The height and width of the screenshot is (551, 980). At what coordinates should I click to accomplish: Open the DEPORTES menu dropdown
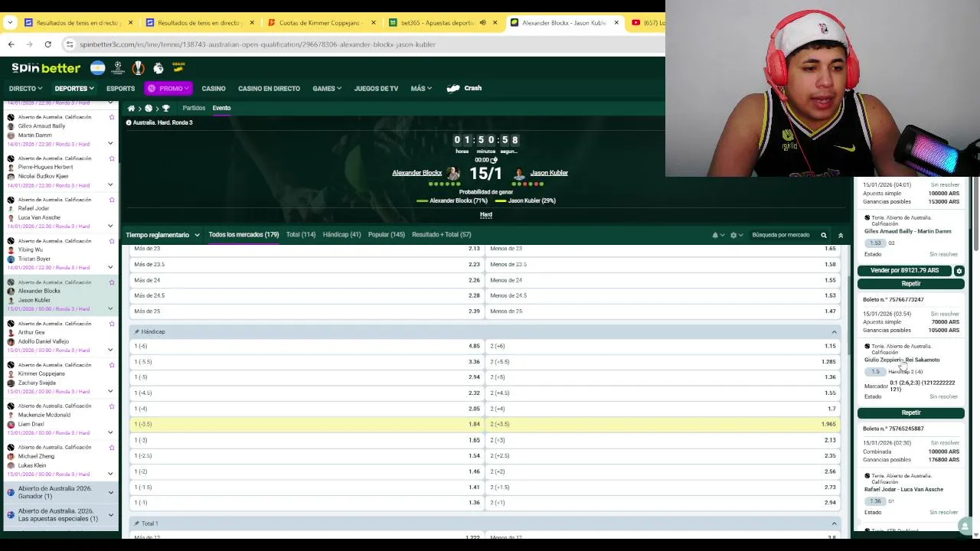coord(74,89)
